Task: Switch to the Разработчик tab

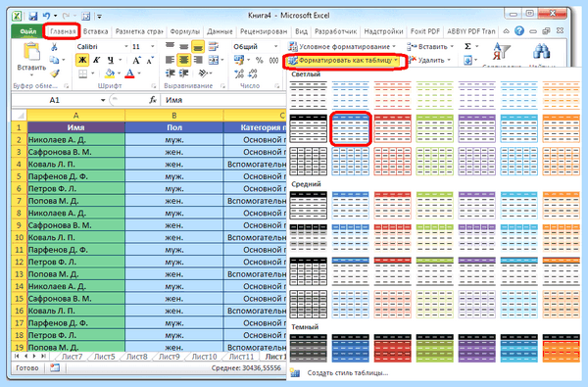Action: pos(335,31)
